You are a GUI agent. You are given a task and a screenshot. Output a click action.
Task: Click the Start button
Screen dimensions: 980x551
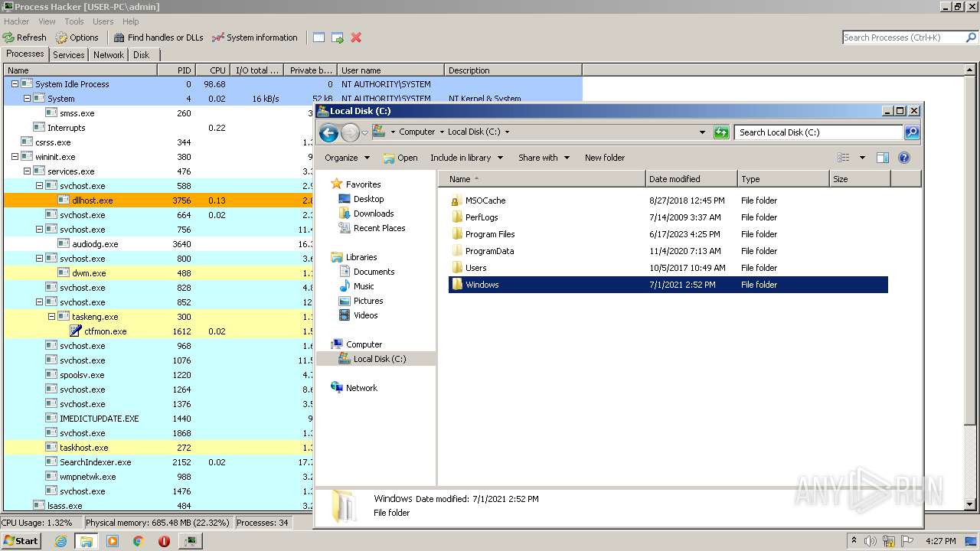21,540
